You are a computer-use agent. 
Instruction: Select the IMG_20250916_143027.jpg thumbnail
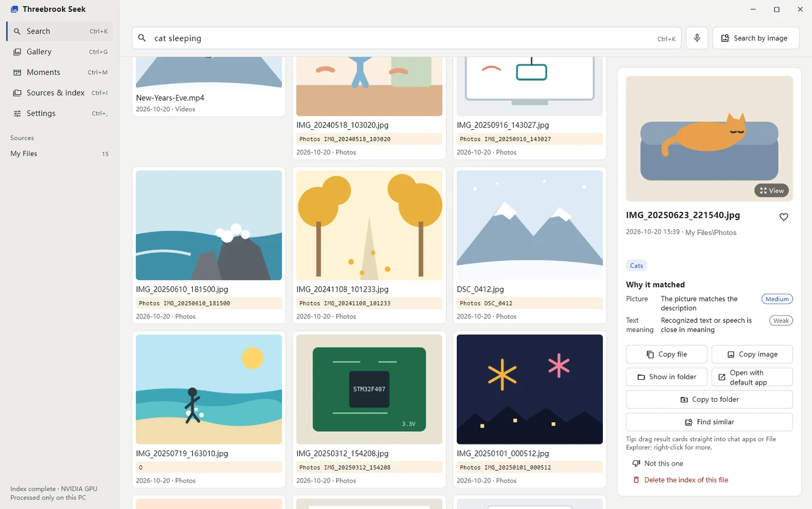(529, 86)
